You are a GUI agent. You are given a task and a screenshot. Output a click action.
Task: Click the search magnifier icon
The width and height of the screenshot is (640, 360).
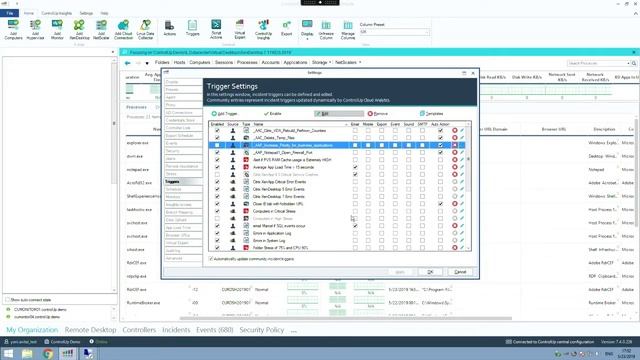(x=634, y=63)
